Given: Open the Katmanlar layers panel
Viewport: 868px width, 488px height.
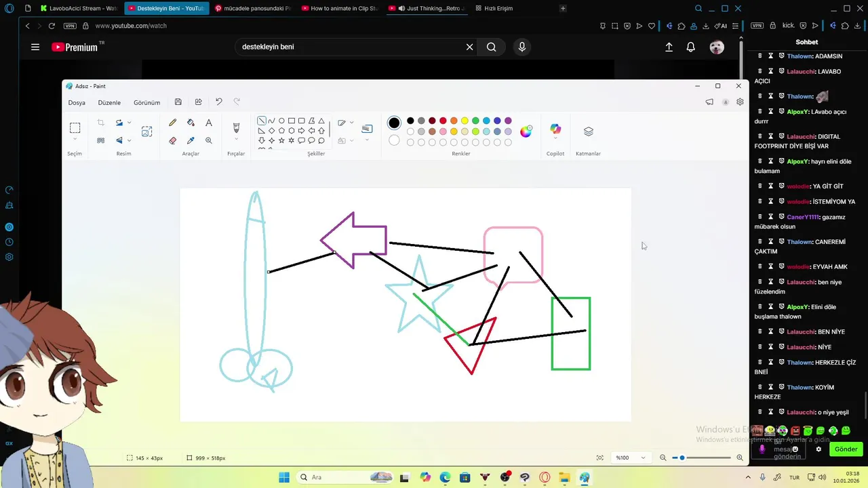Looking at the screenshot, I should [588, 131].
